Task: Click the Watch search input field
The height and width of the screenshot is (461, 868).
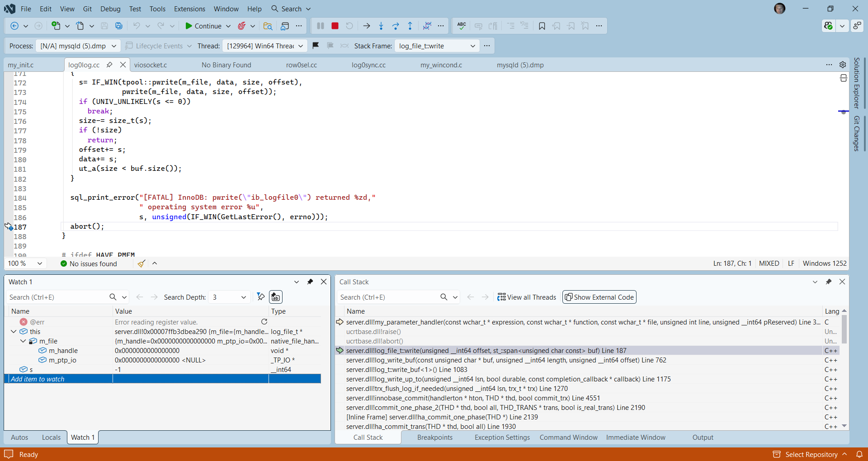Action: (57, 297)
